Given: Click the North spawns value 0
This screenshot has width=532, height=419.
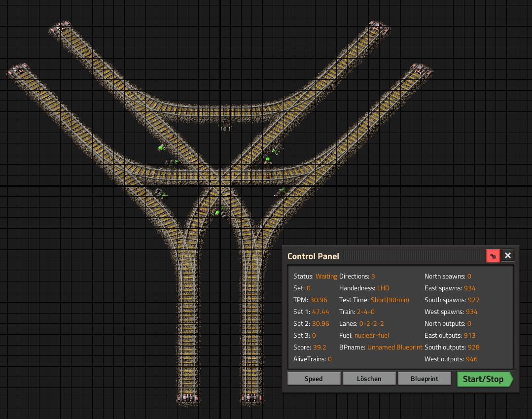Looking at the screenshot, I should click(469, 276).
